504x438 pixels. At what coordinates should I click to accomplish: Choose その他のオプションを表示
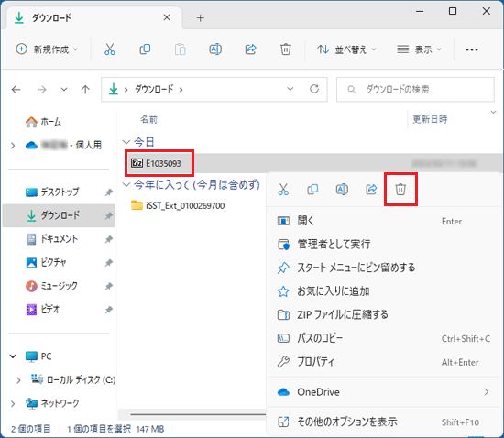tap(384, 422)
